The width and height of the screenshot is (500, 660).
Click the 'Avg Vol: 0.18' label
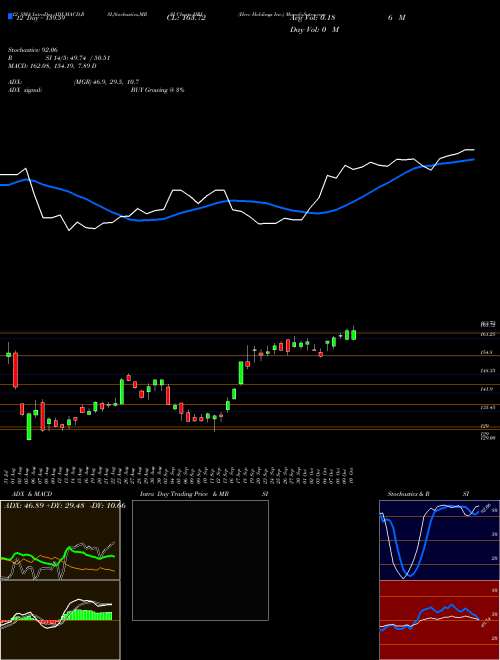pyautogui.click(x=313, y=18)
